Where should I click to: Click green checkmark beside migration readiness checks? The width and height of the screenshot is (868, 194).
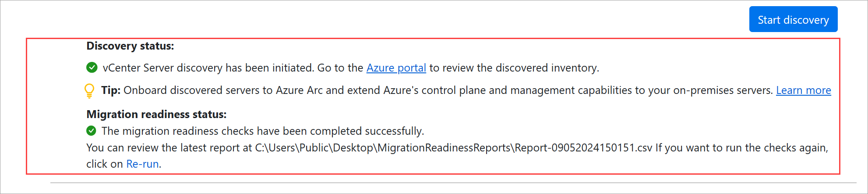(x=92, y=131)
